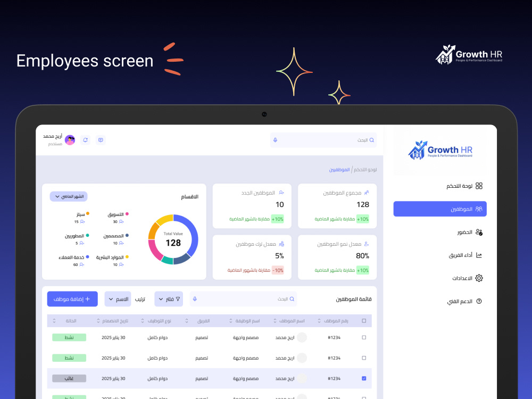
Task: Click the الفريق column sort arrows
Action: [x=187, y=321]
